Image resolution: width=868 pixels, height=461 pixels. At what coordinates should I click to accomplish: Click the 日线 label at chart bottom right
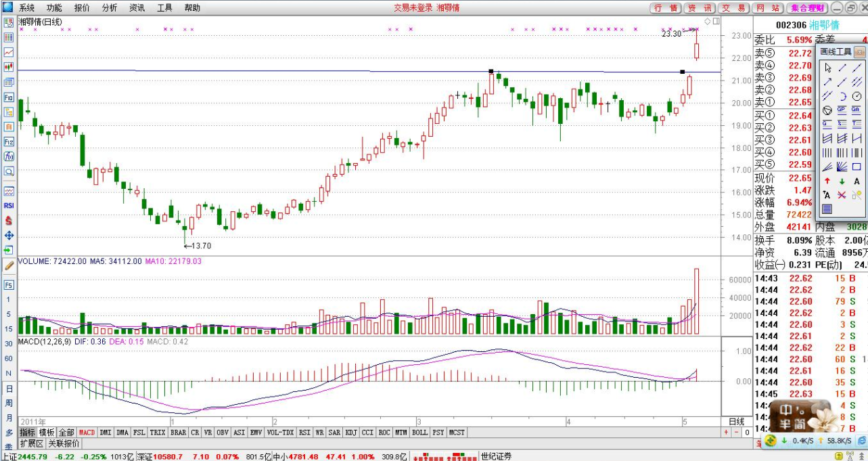735,421
